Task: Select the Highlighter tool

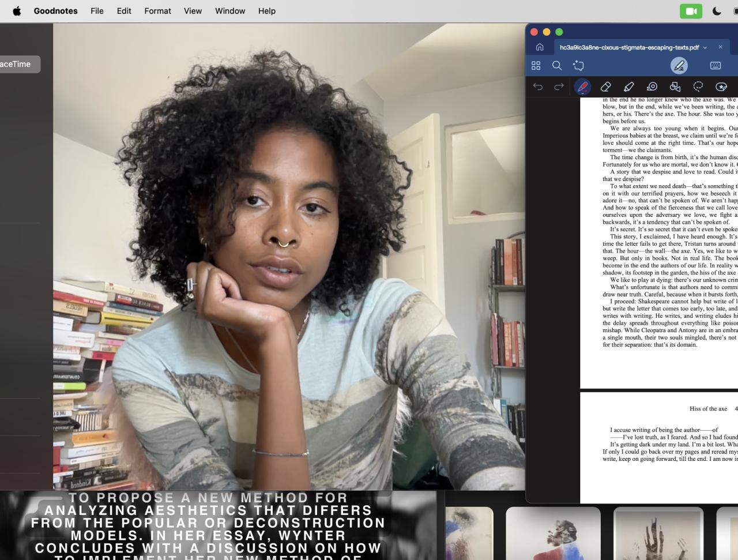Action: [x=628, y=87]
